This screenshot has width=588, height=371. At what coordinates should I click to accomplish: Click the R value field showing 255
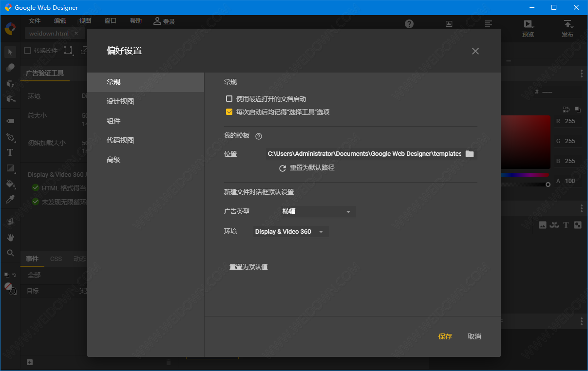(x=570, y=121)
